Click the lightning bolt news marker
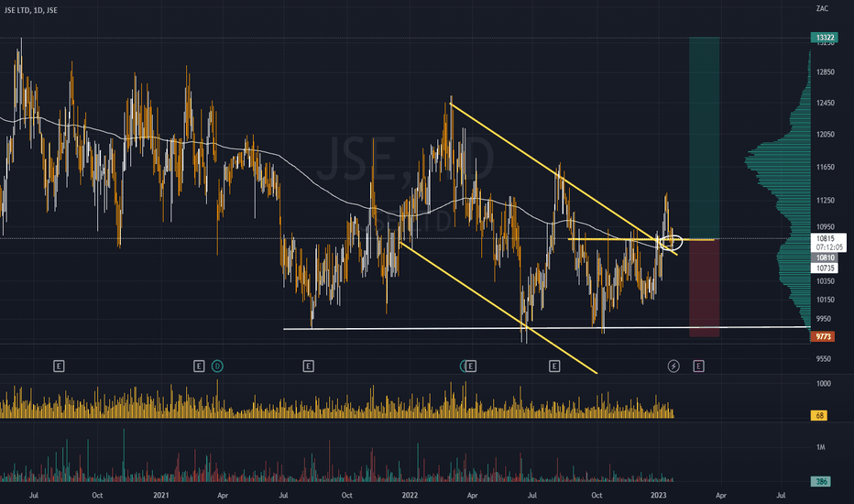Image resolution: width=854 pixels, height=504 pixels. [x=673, y=367]
